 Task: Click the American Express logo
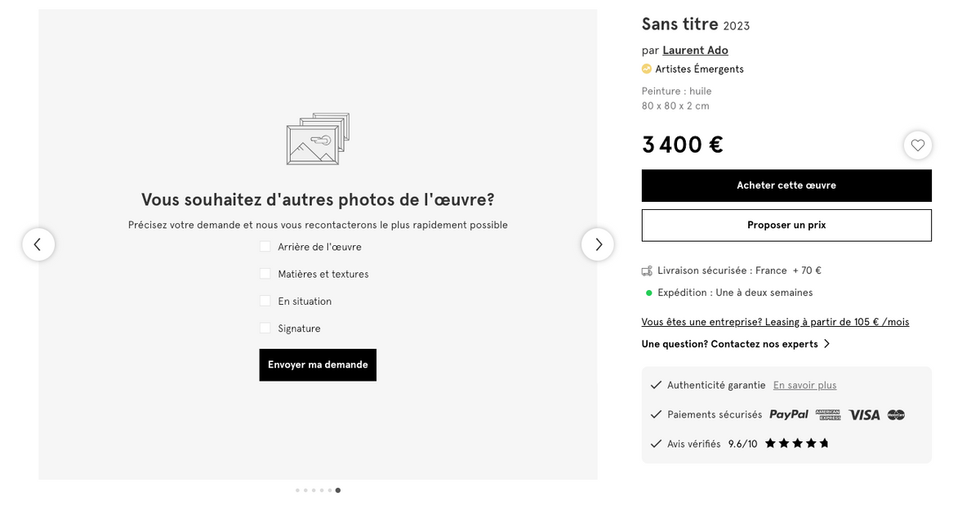[x=827, y=415]
